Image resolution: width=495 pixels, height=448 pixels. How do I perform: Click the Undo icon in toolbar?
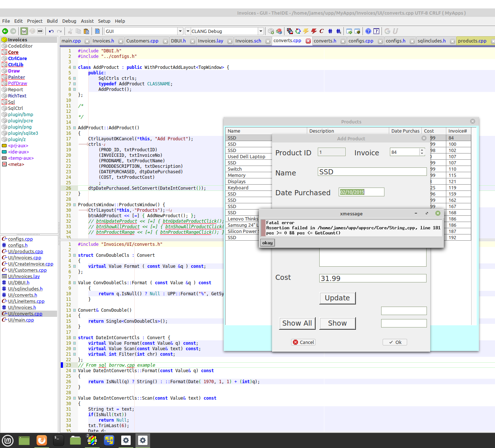tap(51, 31)
